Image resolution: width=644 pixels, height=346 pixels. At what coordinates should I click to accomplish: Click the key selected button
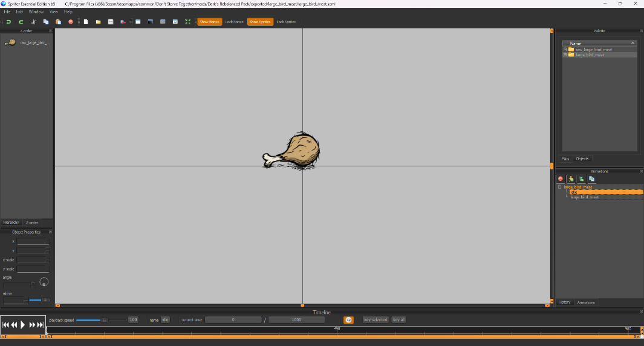click(376, 320)
